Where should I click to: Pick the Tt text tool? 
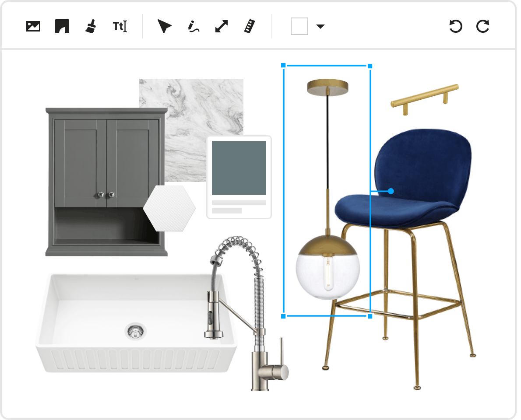[120, 26]
